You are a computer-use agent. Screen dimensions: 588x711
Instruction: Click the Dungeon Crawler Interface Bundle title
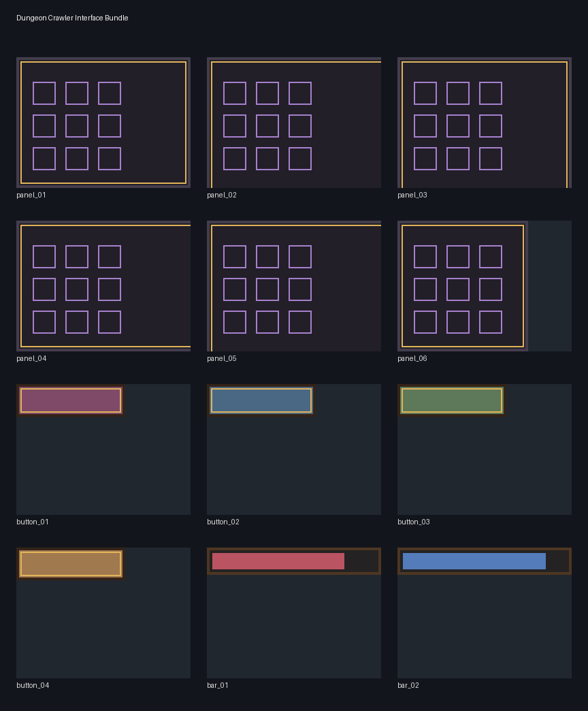click(72, 18)
